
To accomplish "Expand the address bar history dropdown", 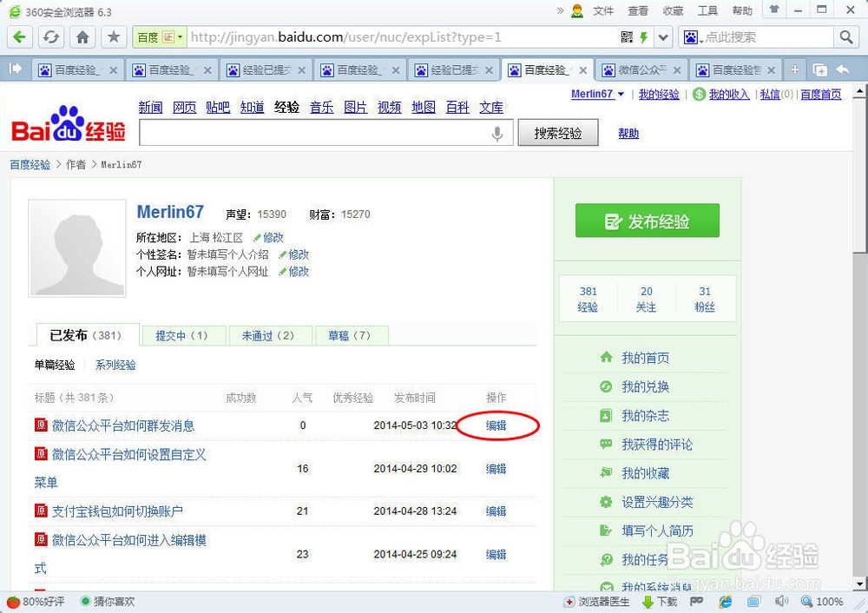I will pos(663,37).
